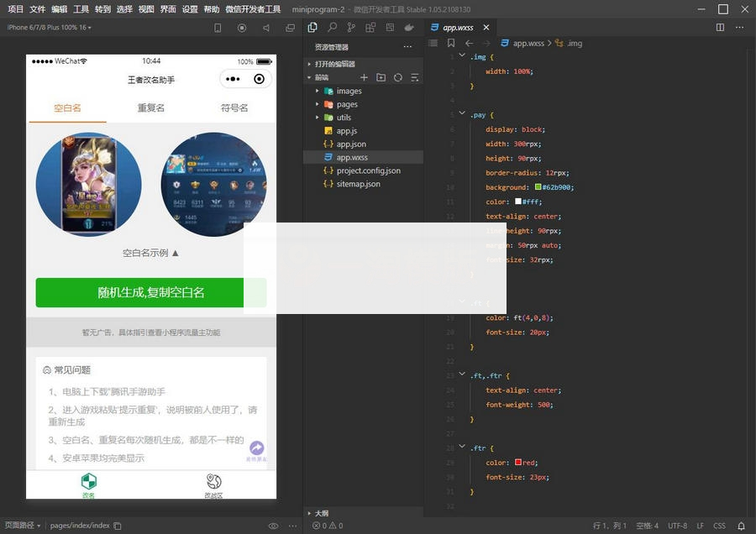Screen dimensions: 756x534
Task: Click the new file icon in explorer
Action: pyautogui.click(x=364, y=77)
